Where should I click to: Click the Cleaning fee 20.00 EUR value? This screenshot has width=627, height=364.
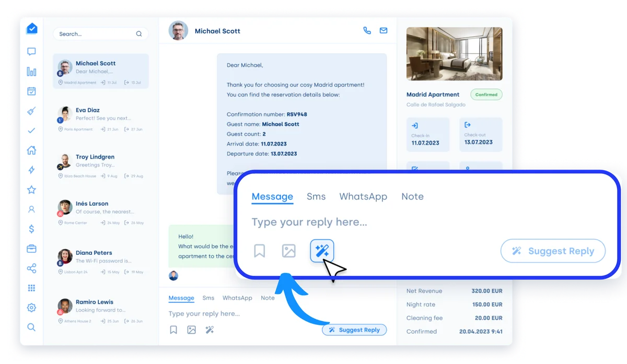[489, 318]
